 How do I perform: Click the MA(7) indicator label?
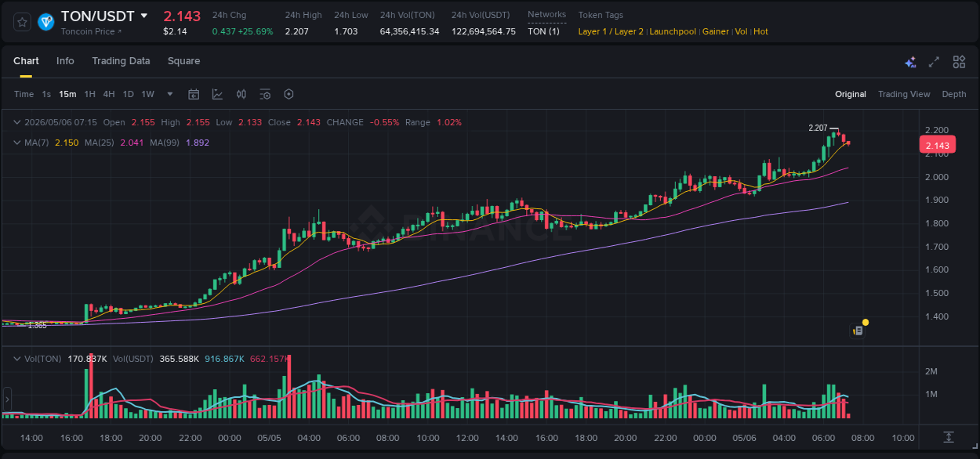[x=38, y=143]
